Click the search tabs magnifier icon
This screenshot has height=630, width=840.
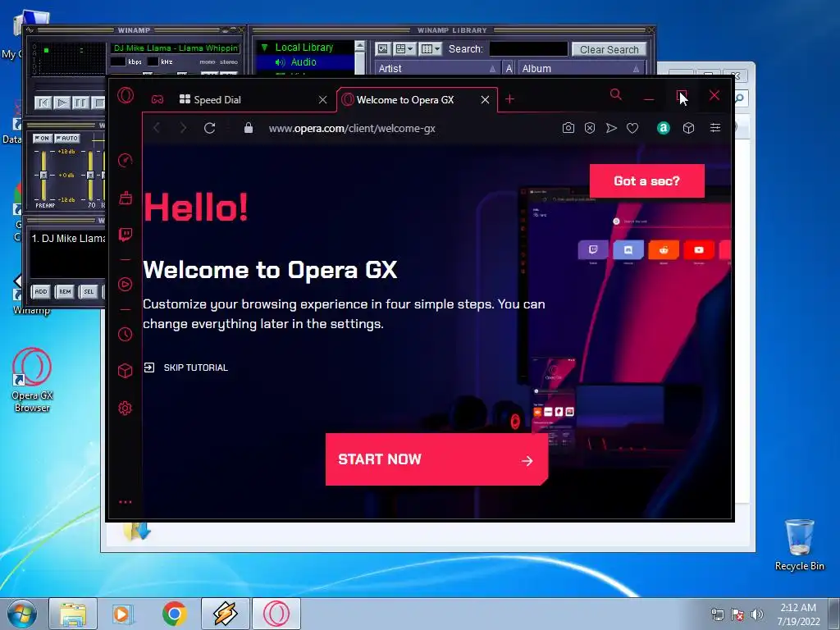pos(616,95)
